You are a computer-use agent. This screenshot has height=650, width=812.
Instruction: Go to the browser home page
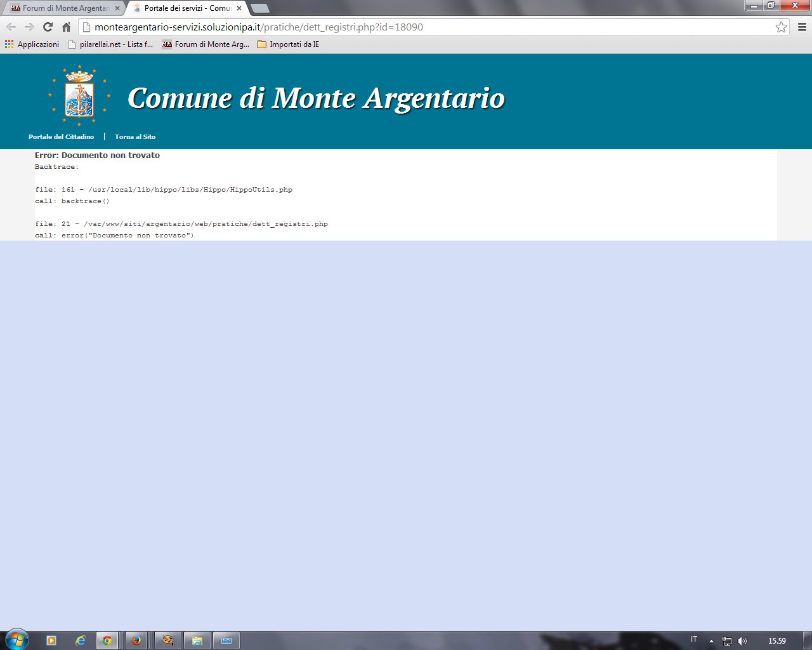click(66, 27)
